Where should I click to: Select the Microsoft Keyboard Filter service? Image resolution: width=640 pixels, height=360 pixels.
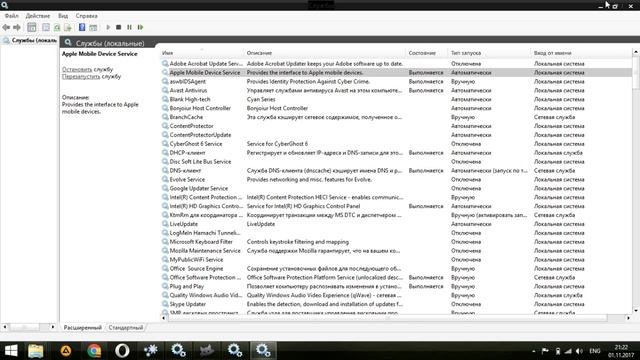[x=201, y=242]
